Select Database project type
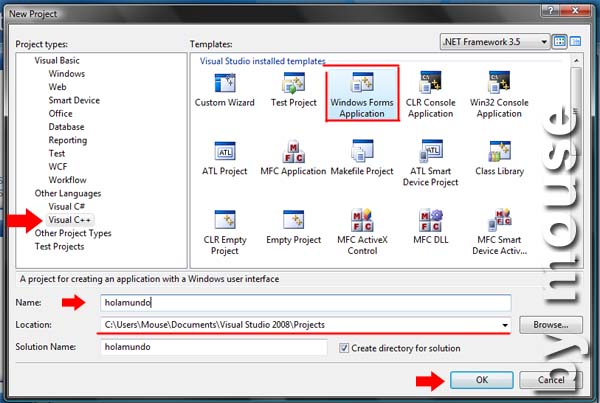 pyautogui.click(x=66, y=127)
